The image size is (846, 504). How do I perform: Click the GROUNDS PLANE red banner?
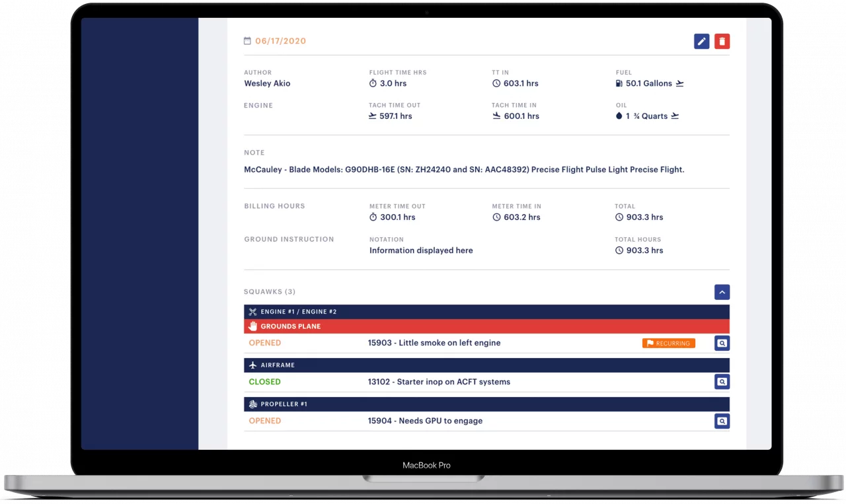486,326
